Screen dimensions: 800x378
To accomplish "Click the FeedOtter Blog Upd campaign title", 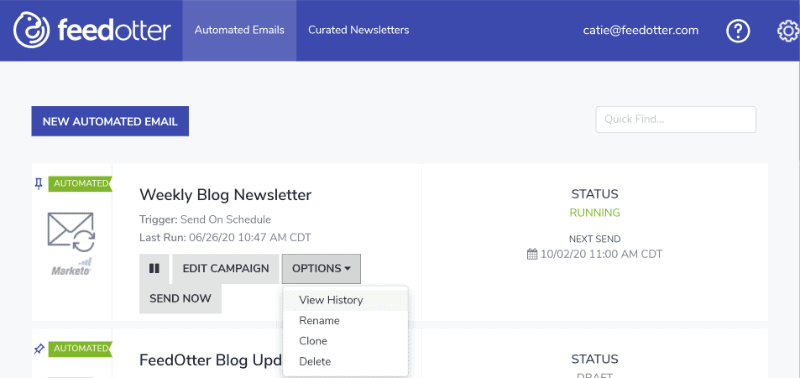I will coord(211,360).
